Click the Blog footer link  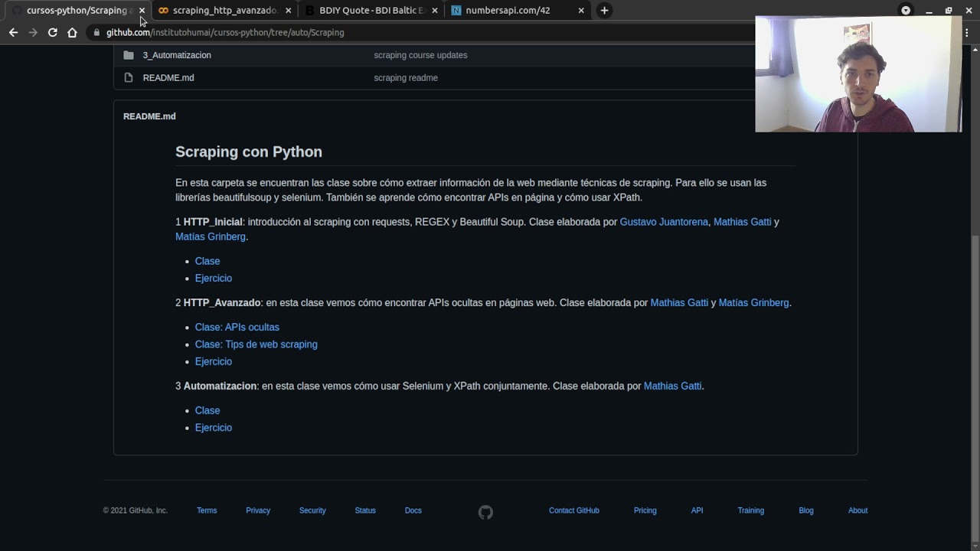806,510
